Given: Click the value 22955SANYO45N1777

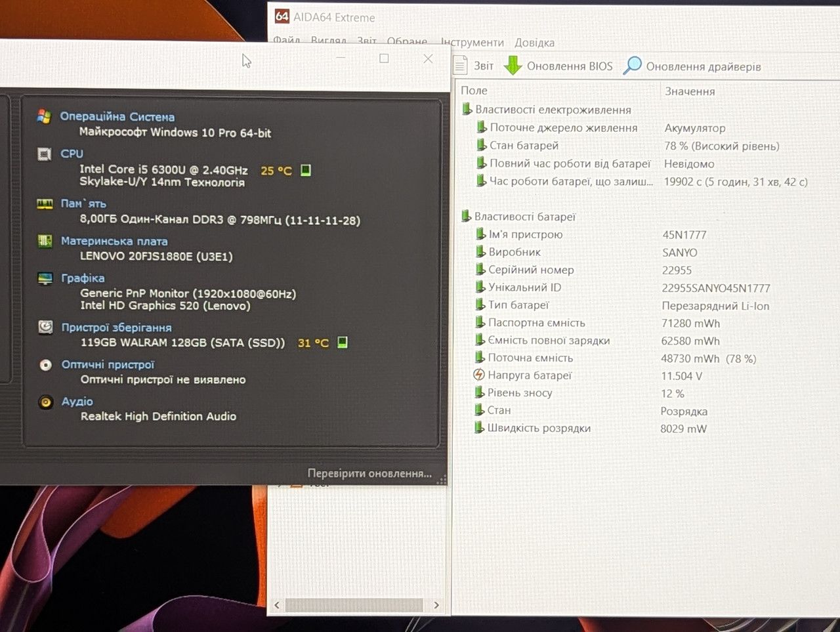Looking at the screenshot, I should 716,288.
